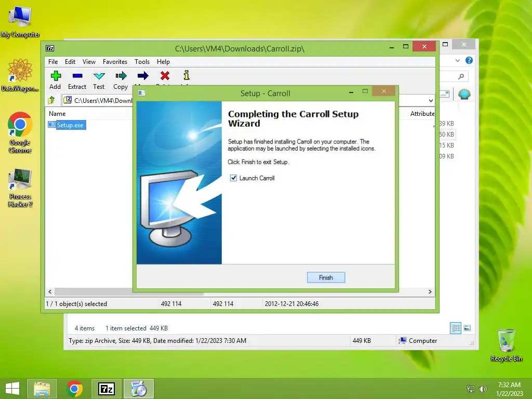Switch Explorer to details view icon
Viewport: 532px width, 399px height.
point(456,328)
